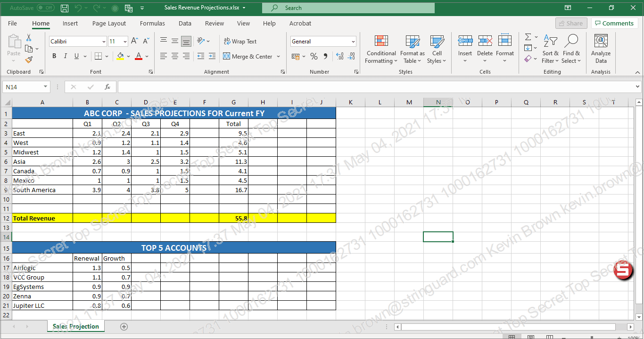
Task: Toggle Wrap Text
Action: click(240, 42)
